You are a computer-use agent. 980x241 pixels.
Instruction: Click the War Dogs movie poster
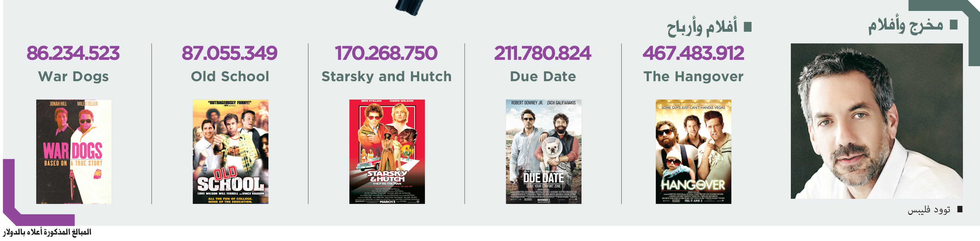pyautogui.click(x=74, y=151)
